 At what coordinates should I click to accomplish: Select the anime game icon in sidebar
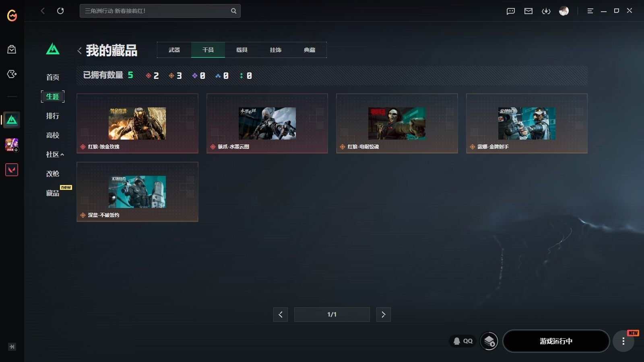click(12, 144)
